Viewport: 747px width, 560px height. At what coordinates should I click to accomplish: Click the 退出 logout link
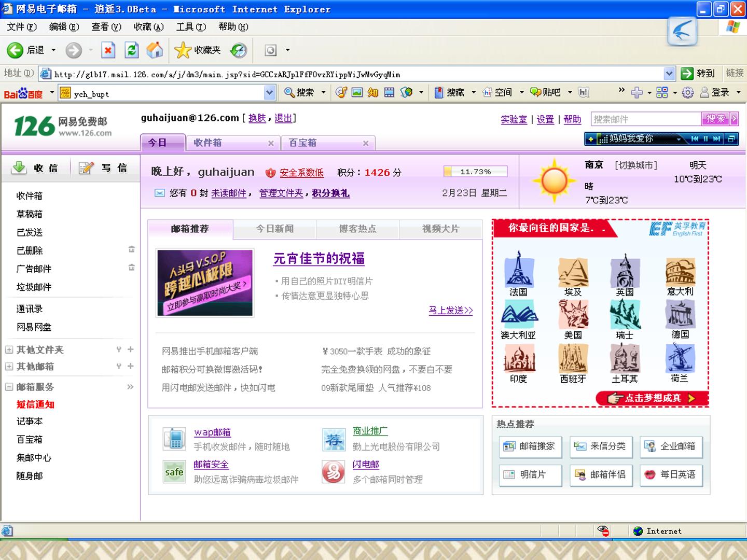click(x=283, y=118)
